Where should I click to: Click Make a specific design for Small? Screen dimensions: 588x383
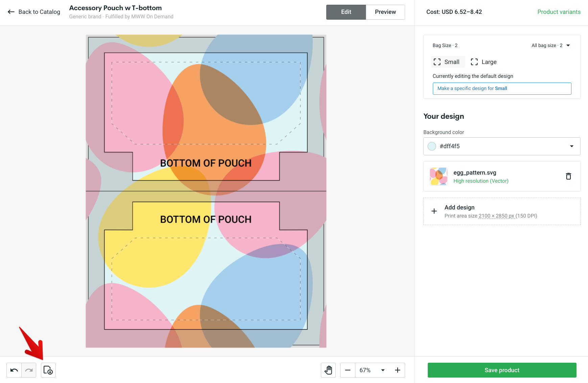pos(502,89)
